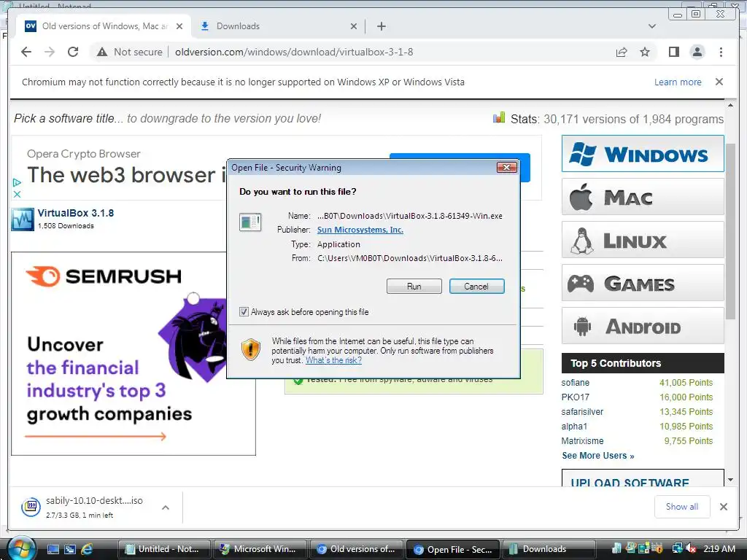The height and width of the screenshot is (560, 747).
Task: Select the Mac category button
Action: coord(643,197)
